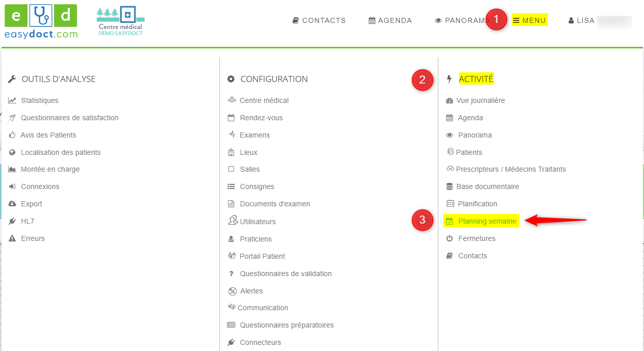Expand the LISA user account menu

[581, 20]
